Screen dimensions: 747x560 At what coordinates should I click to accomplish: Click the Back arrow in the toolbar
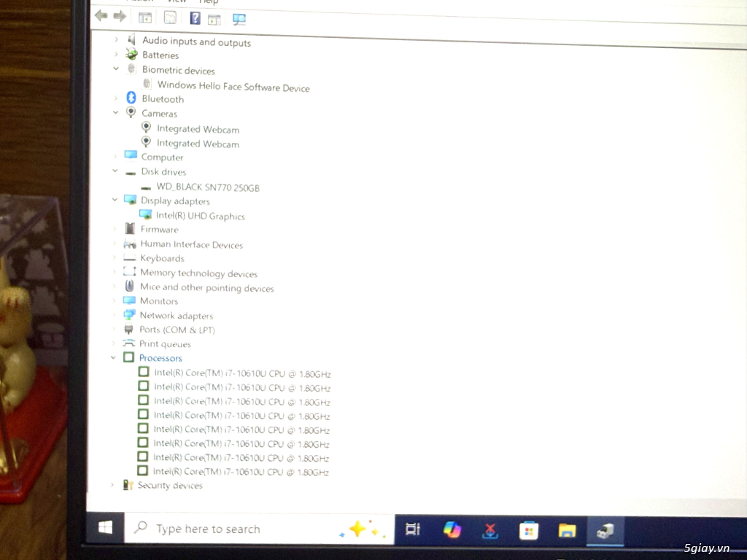(x=101, y=16)
